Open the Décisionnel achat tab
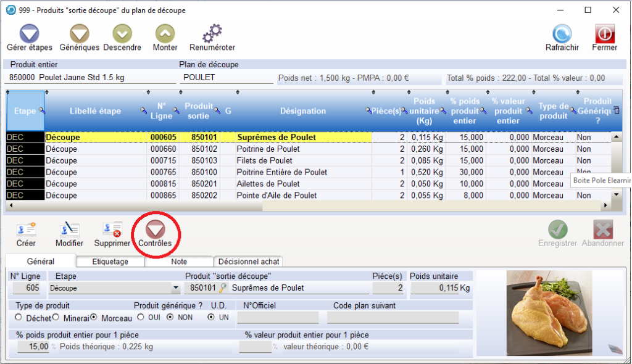 tap(249, 262)
